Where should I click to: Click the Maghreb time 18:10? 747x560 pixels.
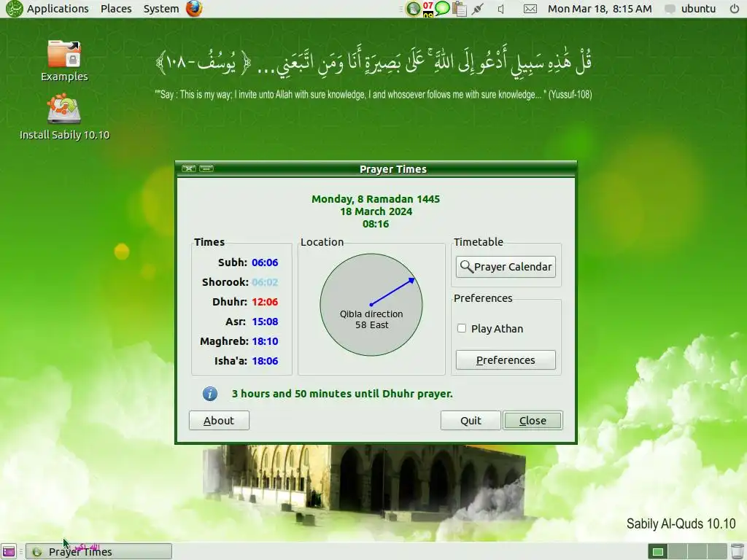tap(265, 341)
